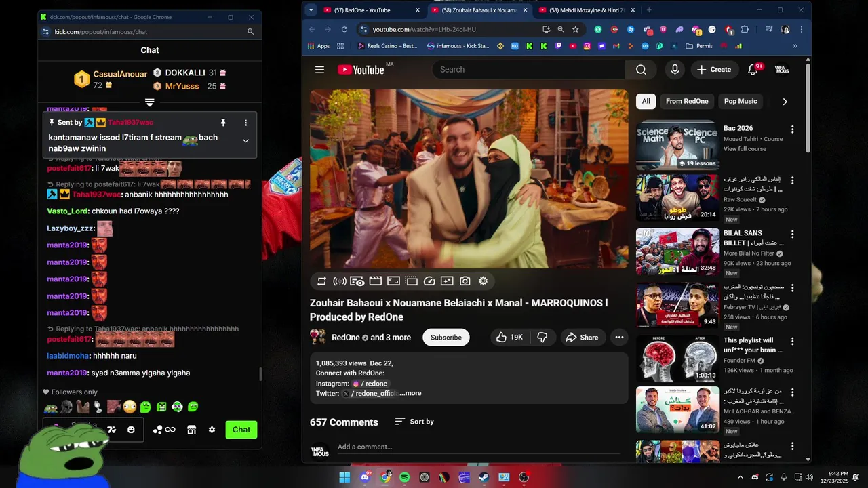Screen dimensions: 868x488
Task: Expand the description with ...more
Action: point(410,393)
